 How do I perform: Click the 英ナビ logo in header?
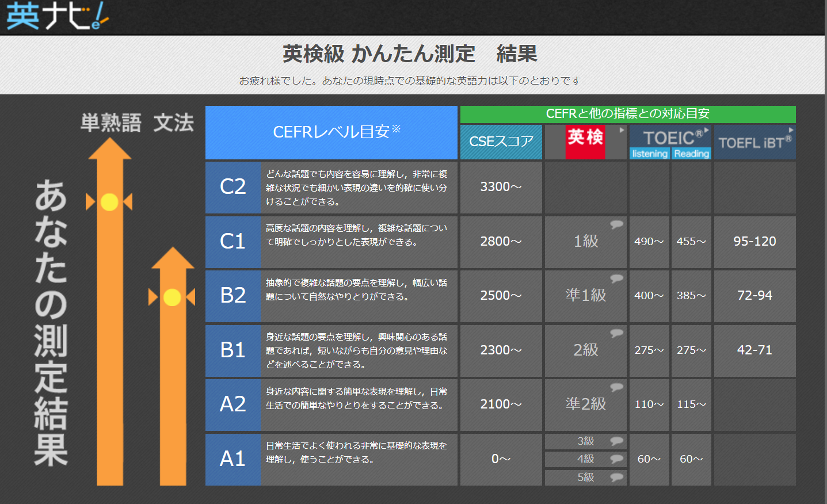pyautogui.click(x=56, y=16)
